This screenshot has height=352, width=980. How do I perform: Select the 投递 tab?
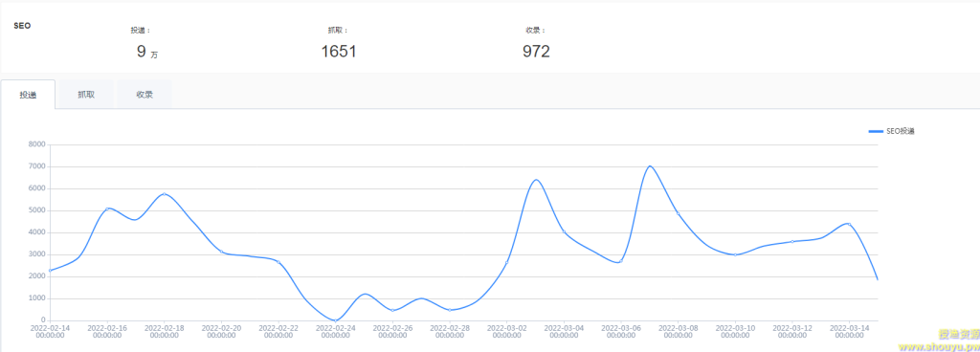(28, 95)
